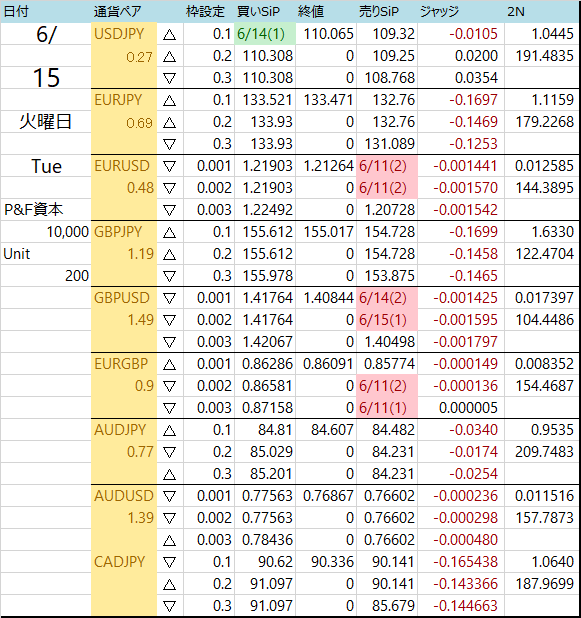
Task: Click the down triangle in USDJPY 0.3 row
Action: click(169, 78)
